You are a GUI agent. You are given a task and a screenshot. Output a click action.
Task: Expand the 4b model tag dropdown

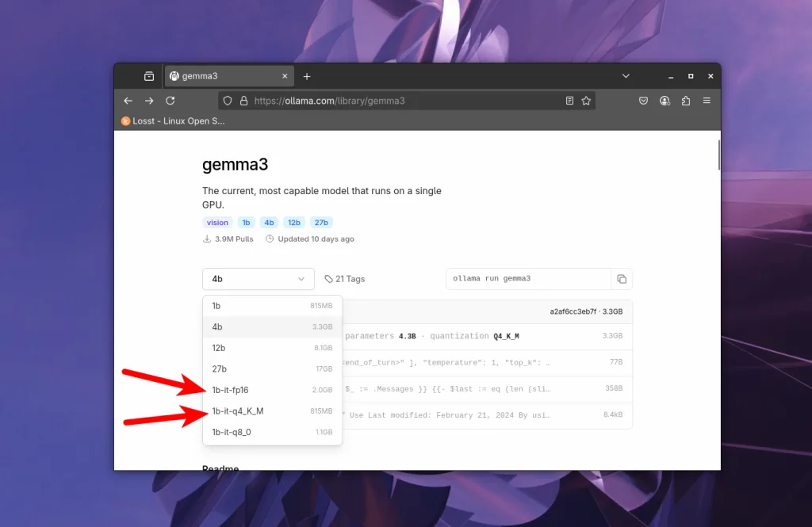pyautogui.click(x=259, y=279)
